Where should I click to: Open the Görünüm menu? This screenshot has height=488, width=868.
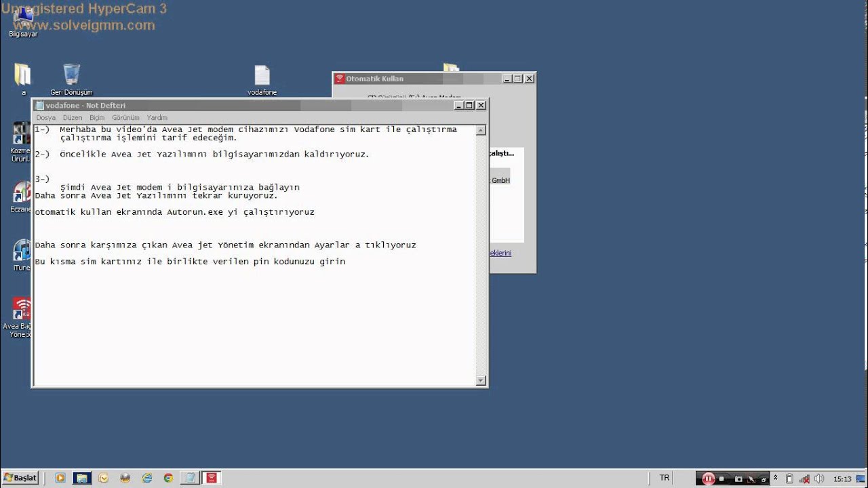tap(125, 117)
